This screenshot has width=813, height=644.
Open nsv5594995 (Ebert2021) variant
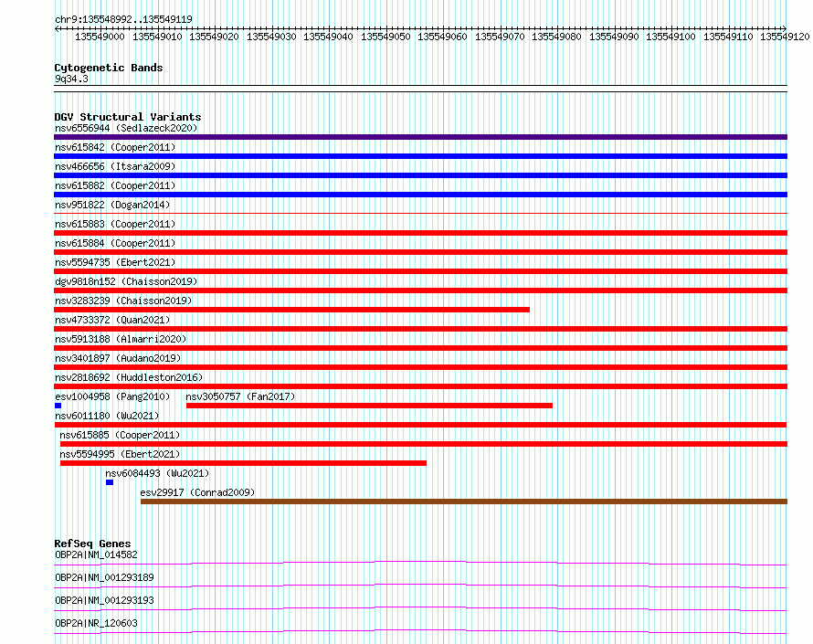[120, 454]
